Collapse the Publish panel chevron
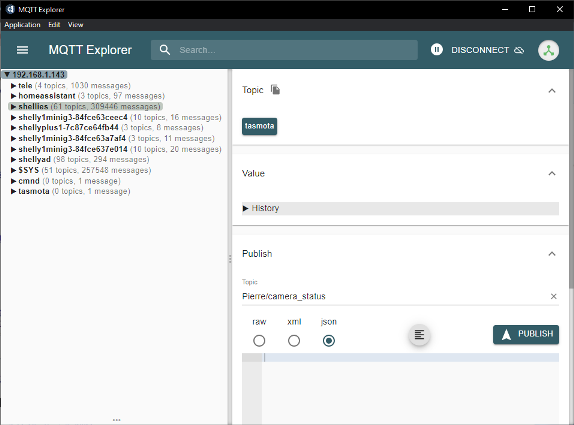Screen dimensions: 574x425 click(552, 254)
